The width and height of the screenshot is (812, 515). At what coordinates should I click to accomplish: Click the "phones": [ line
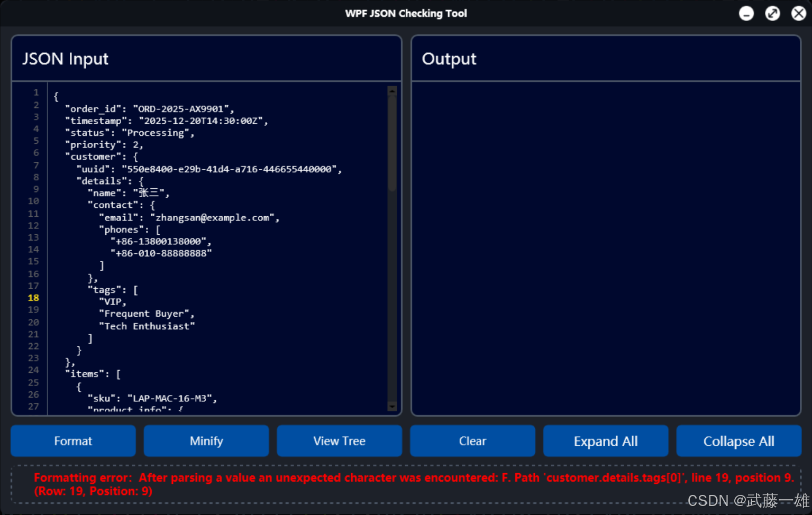130,229
